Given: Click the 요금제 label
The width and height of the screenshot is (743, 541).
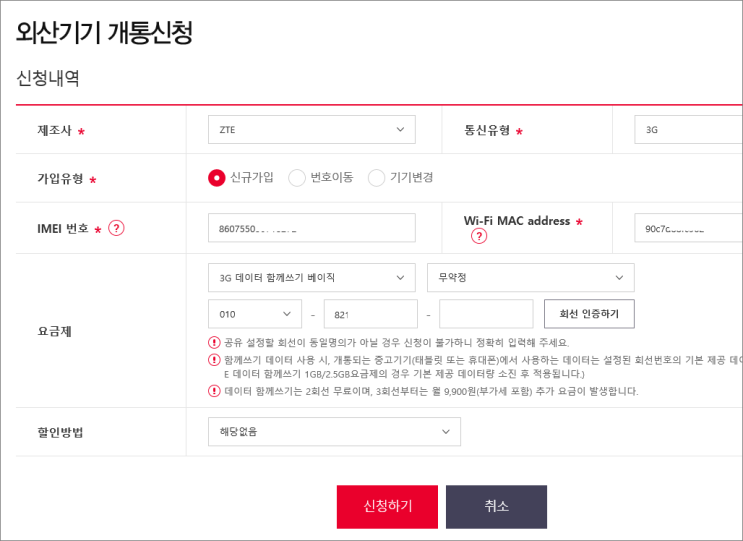Looking at the screenshot, I should tap(54, 331).
